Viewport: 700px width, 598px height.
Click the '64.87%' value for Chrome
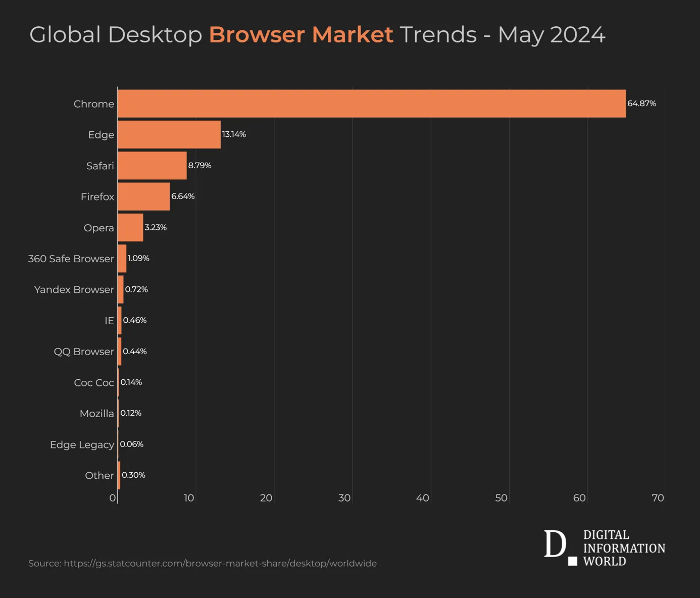[641, 104]
